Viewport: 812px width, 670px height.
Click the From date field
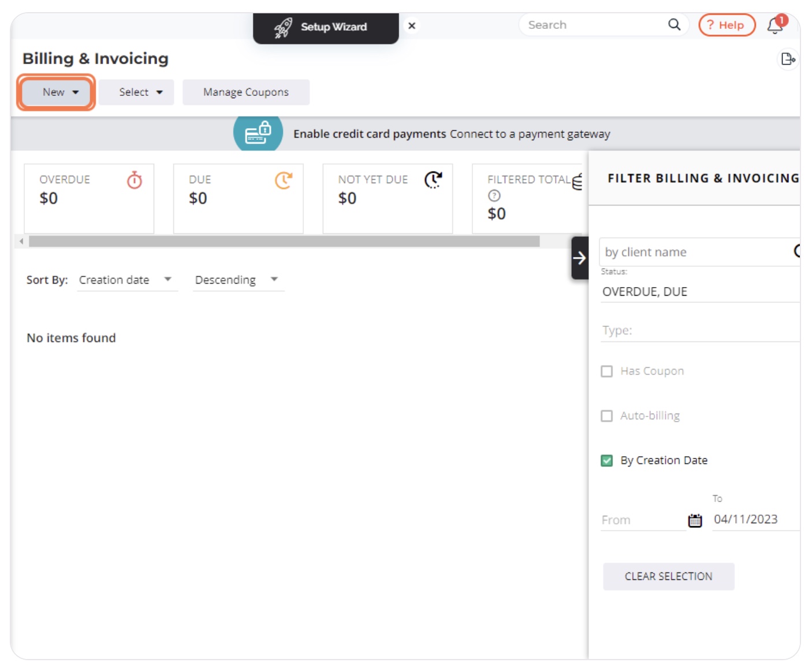coord(643,520)
